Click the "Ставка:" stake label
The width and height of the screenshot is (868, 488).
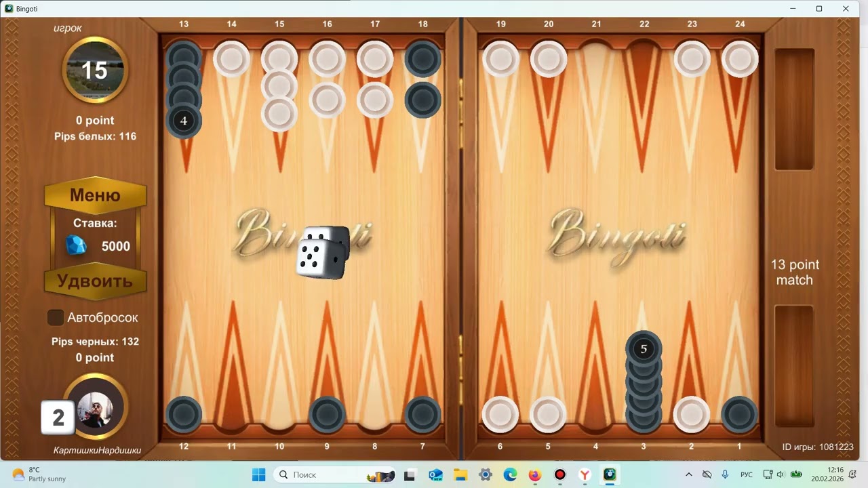point(95,223)
